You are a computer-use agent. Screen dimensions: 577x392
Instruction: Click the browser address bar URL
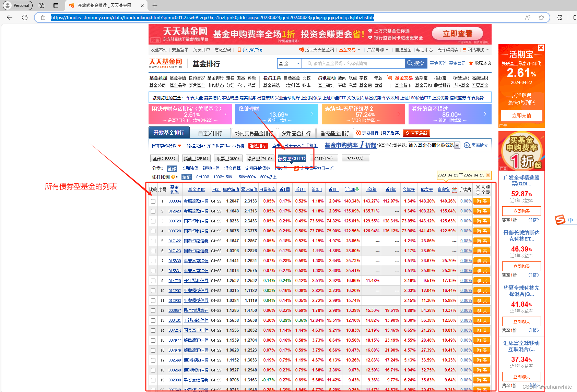(212, 17)
